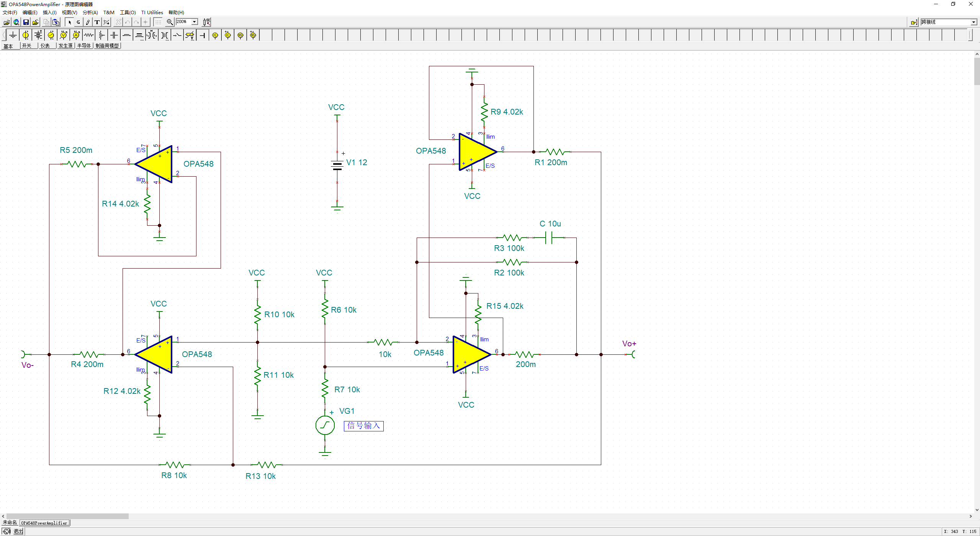Expand the 跨接线 dropdown at top right
The image size is (980, 536).
(x=973, y=22)
